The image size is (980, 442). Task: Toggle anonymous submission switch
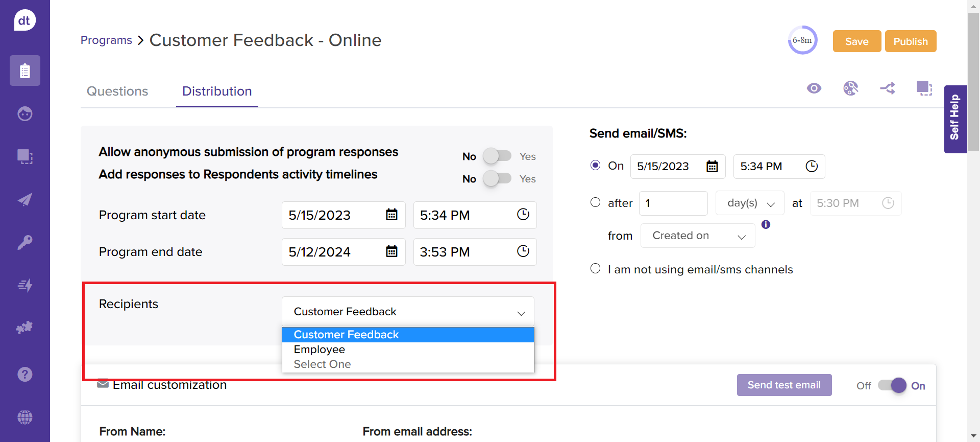pos(497,156)
